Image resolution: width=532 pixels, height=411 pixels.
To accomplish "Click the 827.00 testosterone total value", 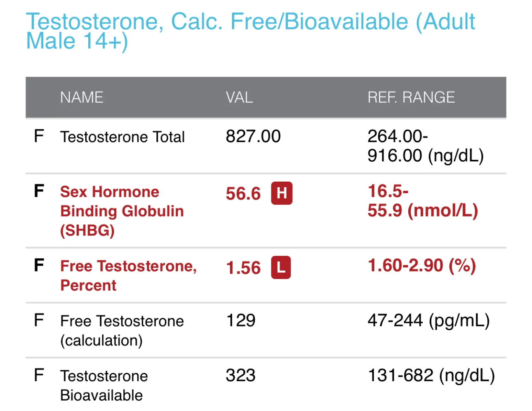I will (x=253, y=136).
